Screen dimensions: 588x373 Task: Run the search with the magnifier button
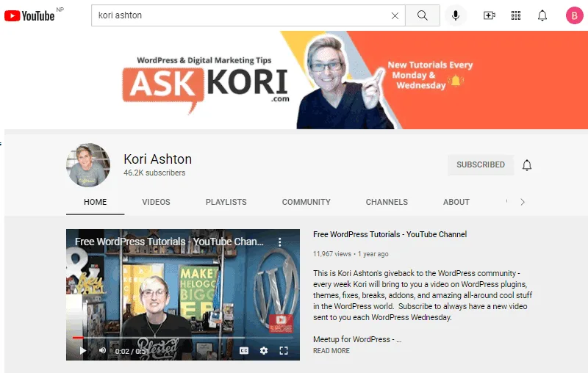pyautogui.click(x=422, y=15)
